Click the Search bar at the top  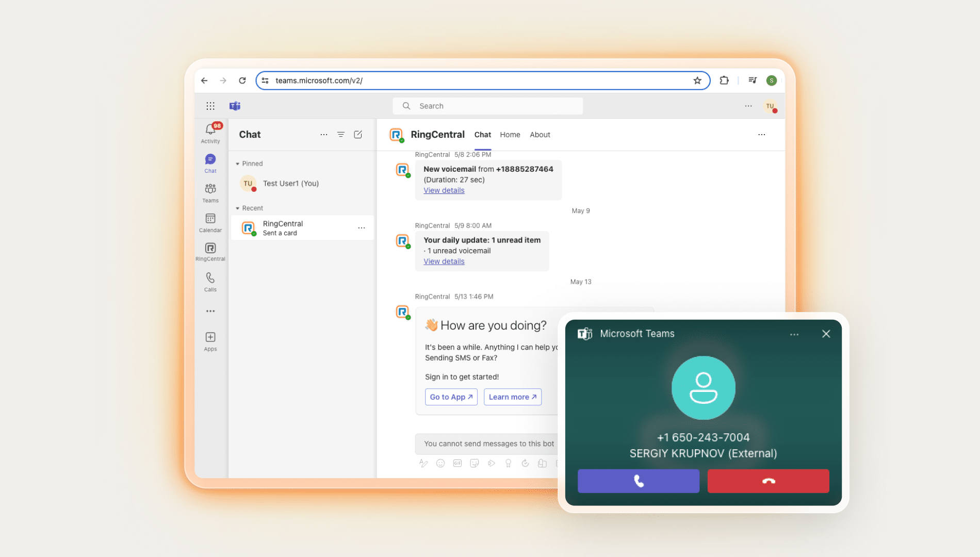[487, 106]
